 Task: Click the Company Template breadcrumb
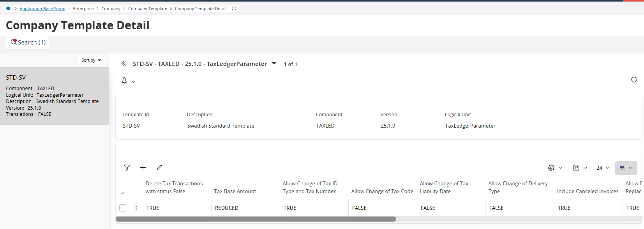pyautogui.click(x=147, y=9)
